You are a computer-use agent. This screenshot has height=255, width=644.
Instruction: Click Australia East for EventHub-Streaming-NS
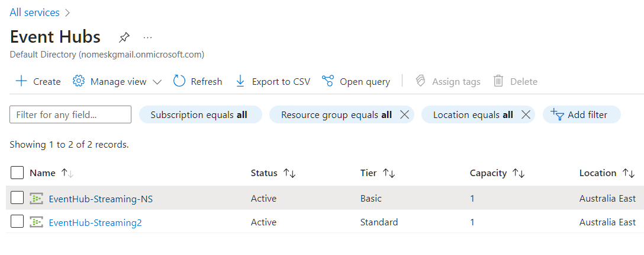(607, 198)
